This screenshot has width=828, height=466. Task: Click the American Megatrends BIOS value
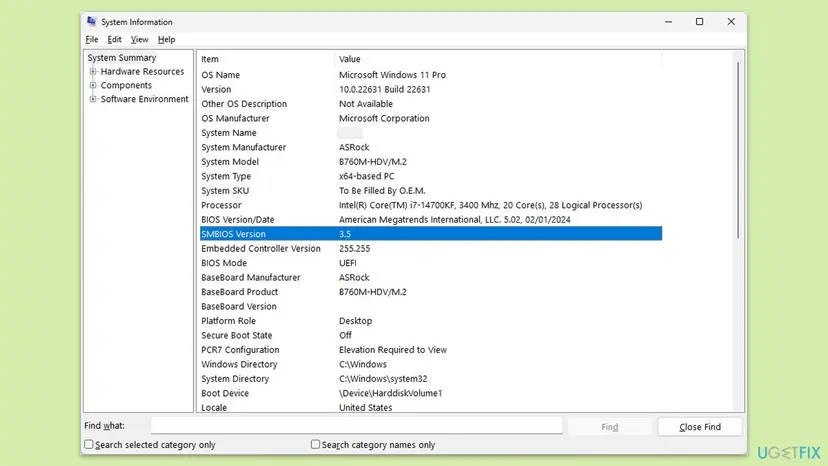(455, 219)
